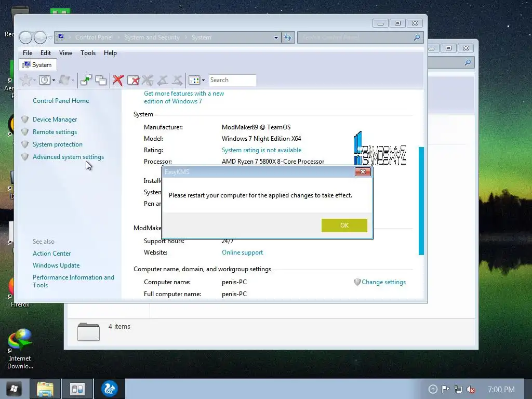Click OK in the EasyKMS dialog
This screenshot has height=399, width=532.
coord(344,225)
